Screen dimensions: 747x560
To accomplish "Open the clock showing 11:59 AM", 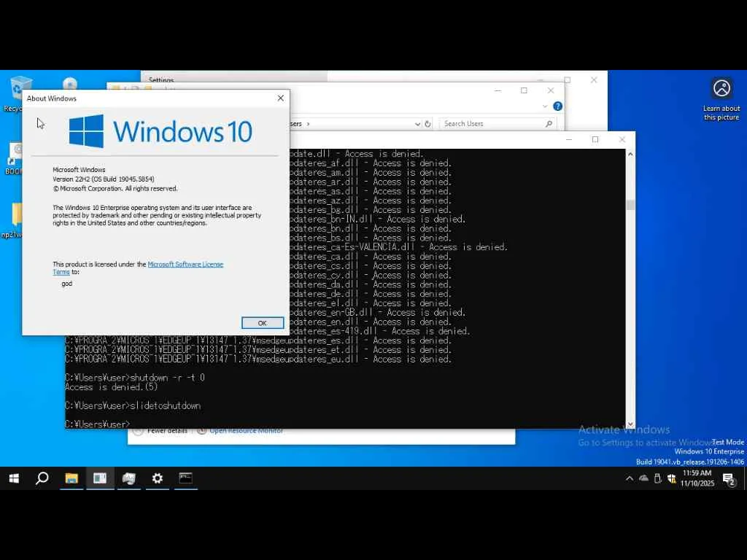I will 697,478.
